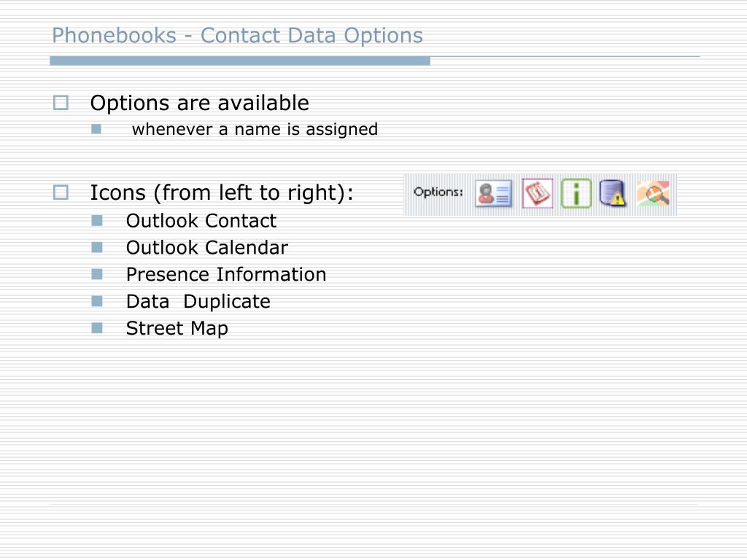Click the "Data Duplicate" list text
Screen dimensions: 747x560
[198, 301]
